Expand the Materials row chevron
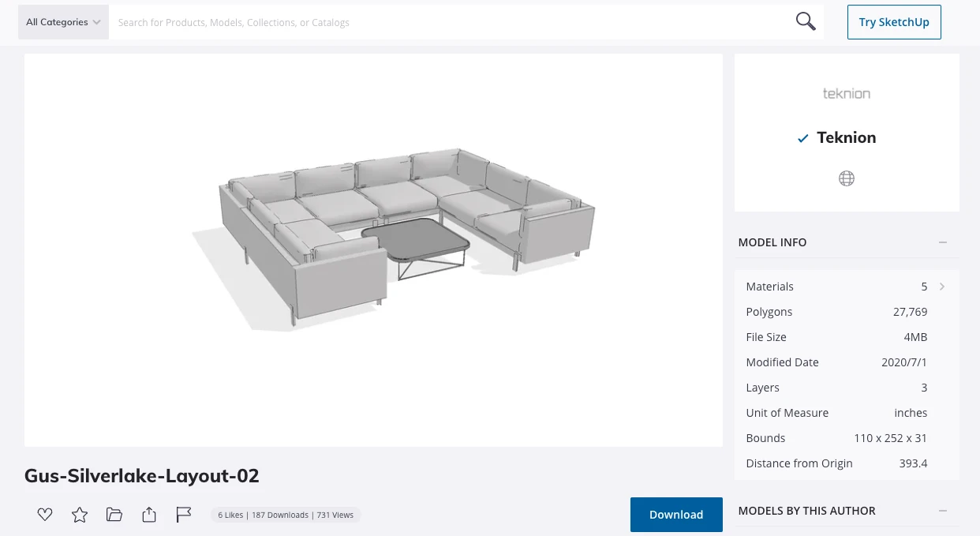Image resolution: width=980 pixels, height=536 pixels. (x=942, y=287)
